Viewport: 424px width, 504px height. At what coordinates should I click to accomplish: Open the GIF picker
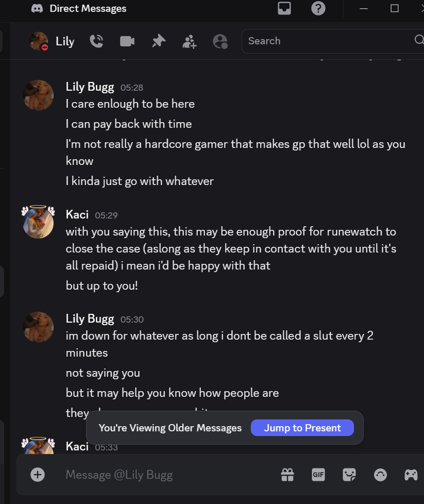(x=318, y=475)
